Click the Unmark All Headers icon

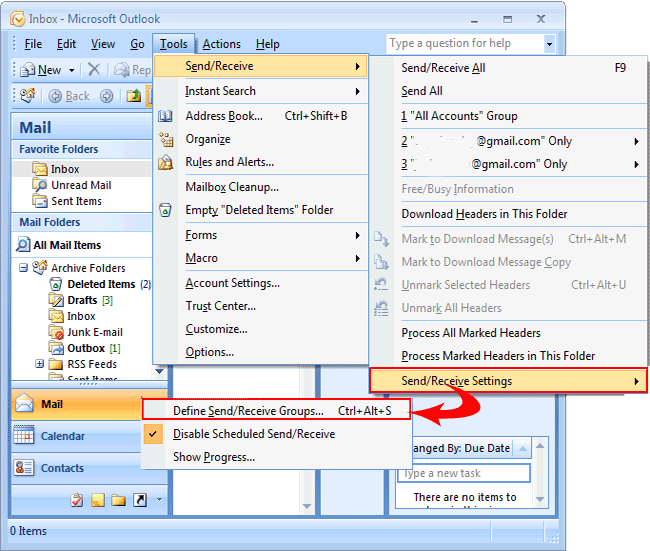click(x=381, y=308)
